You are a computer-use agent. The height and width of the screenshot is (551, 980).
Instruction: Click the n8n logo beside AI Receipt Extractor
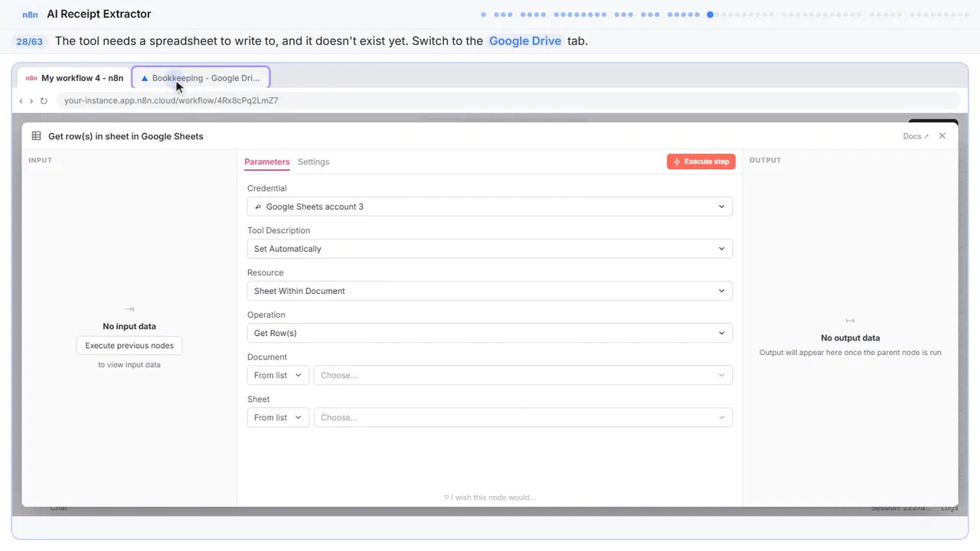31,14
